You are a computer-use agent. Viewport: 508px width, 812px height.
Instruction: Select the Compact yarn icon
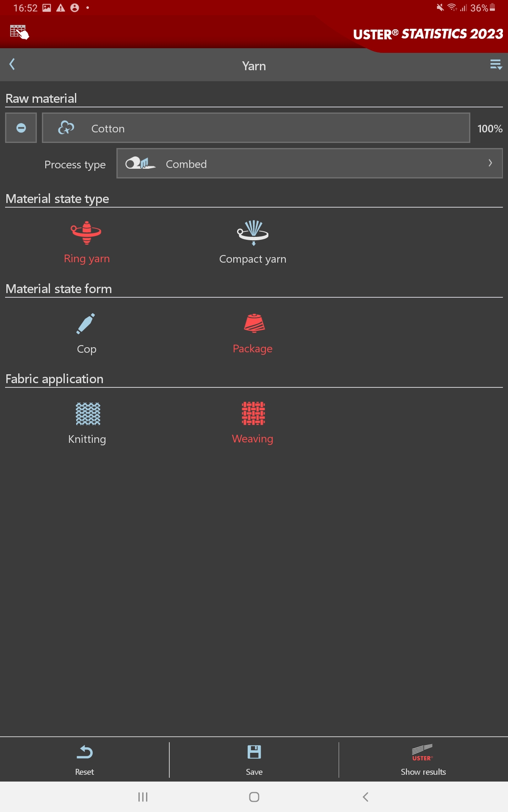tap(253, 233)
